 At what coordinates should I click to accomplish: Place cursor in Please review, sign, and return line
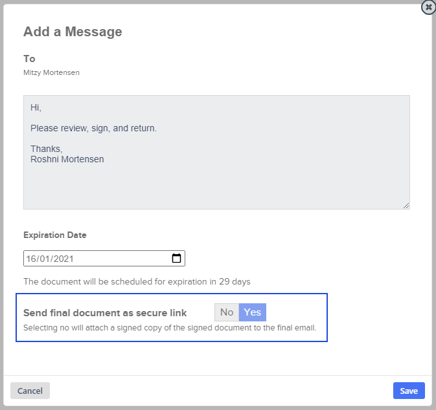click(93, 128)
